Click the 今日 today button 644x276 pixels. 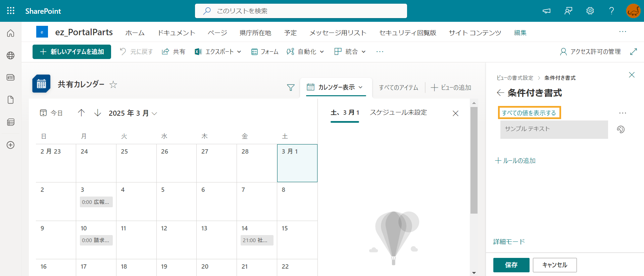pyautogui.click(x=51, y=113)
